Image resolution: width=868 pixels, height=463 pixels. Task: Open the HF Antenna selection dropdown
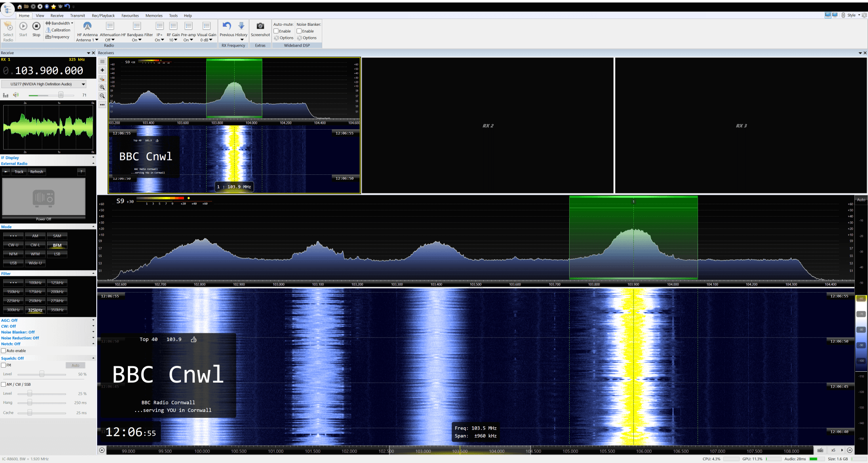[x=87, y=40]
